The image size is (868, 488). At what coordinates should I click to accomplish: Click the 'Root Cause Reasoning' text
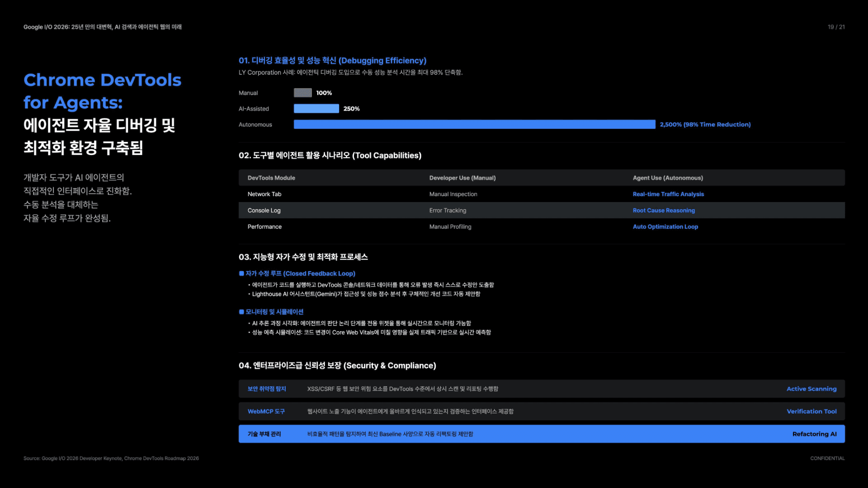click(x=664, y=210)
